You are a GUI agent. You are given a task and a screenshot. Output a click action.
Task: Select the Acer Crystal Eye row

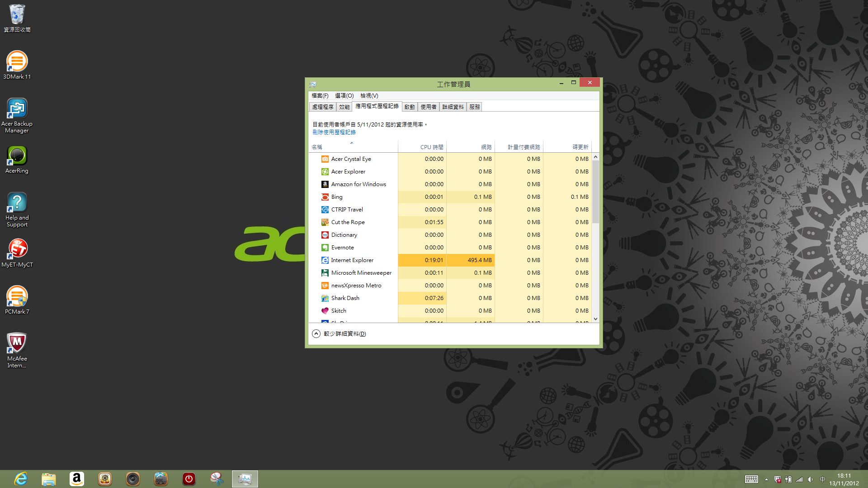(x=450, y=159)
